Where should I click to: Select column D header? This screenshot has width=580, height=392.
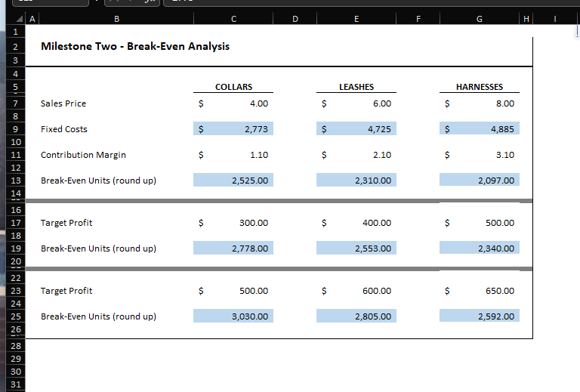[295, 19]
